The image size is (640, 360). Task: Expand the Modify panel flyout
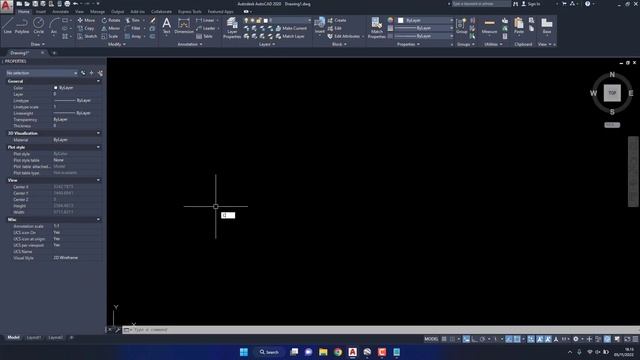117,44
